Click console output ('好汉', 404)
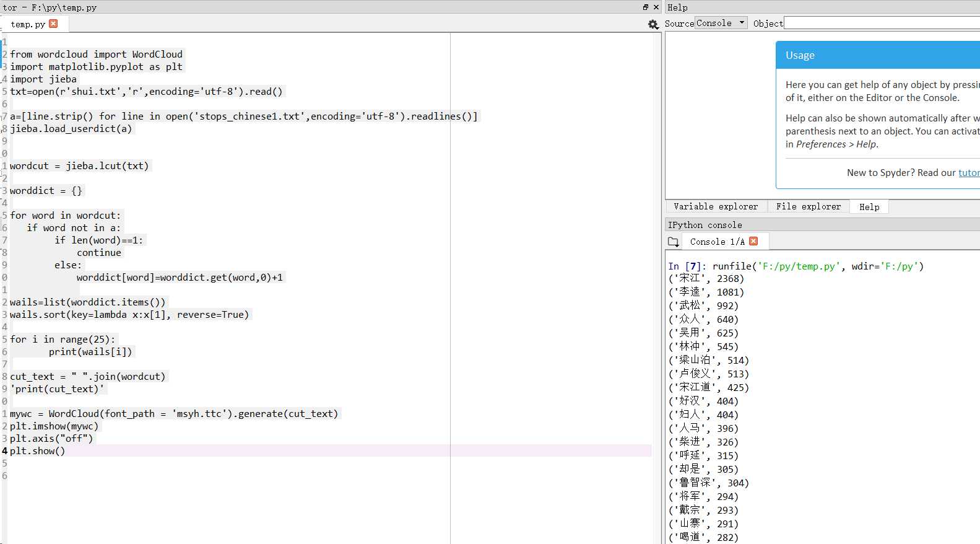 703,401
